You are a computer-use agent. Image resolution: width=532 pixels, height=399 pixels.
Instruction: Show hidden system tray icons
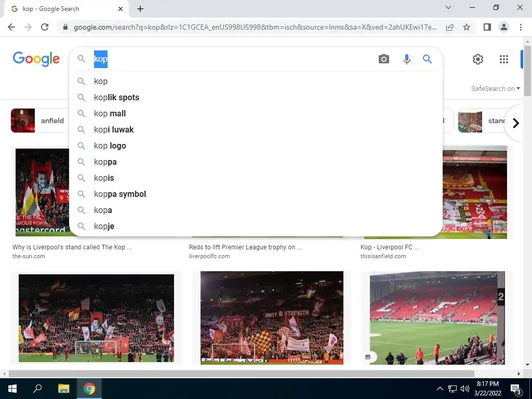coord(440,389)
